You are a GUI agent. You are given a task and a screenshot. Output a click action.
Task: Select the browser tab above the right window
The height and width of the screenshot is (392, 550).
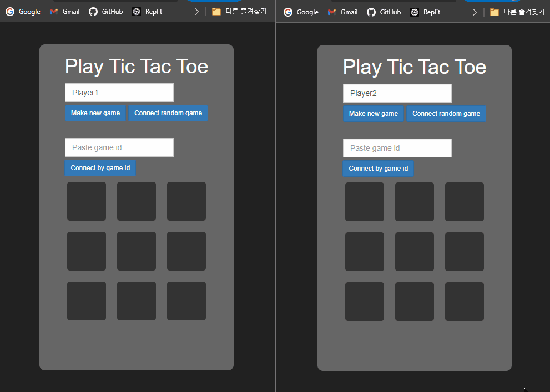tap(492, 2)
